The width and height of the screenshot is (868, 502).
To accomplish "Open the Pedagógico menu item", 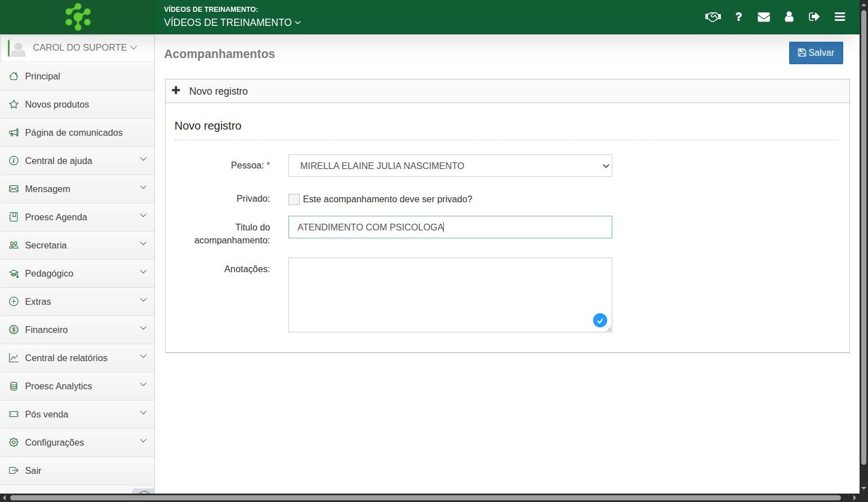I will pyautogui.click(x=78, y=273).
